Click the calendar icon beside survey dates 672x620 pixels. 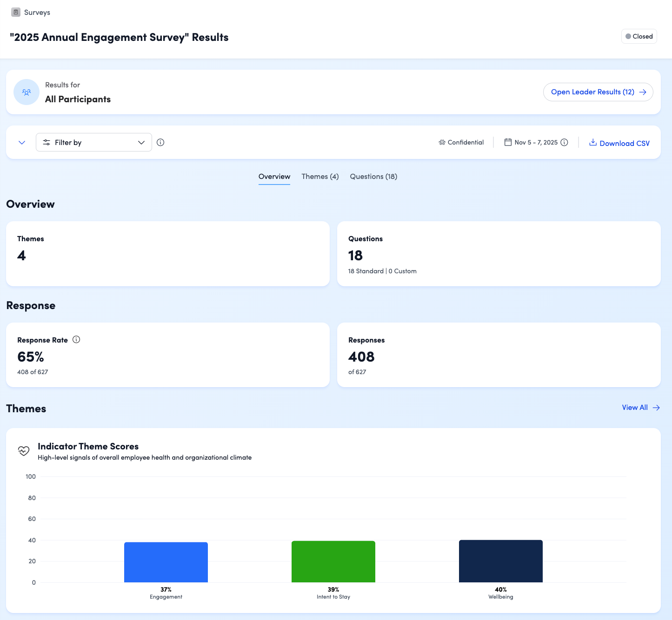coord(508,142)
